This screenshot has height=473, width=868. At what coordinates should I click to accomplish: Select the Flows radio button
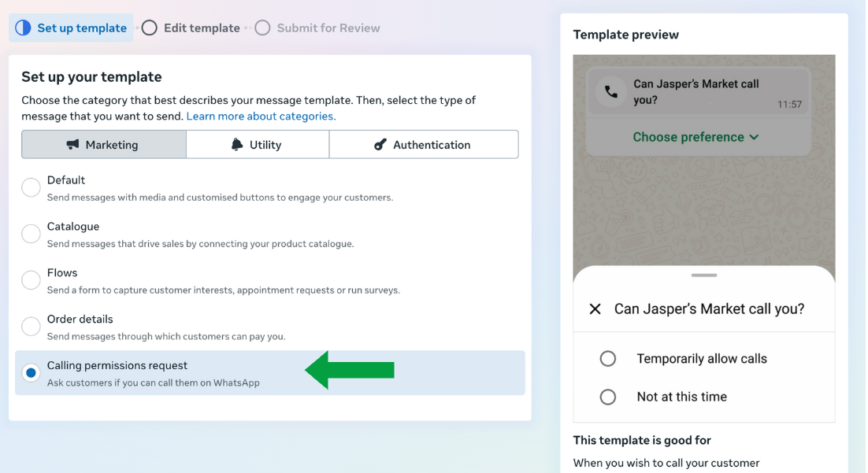(31, 280)
